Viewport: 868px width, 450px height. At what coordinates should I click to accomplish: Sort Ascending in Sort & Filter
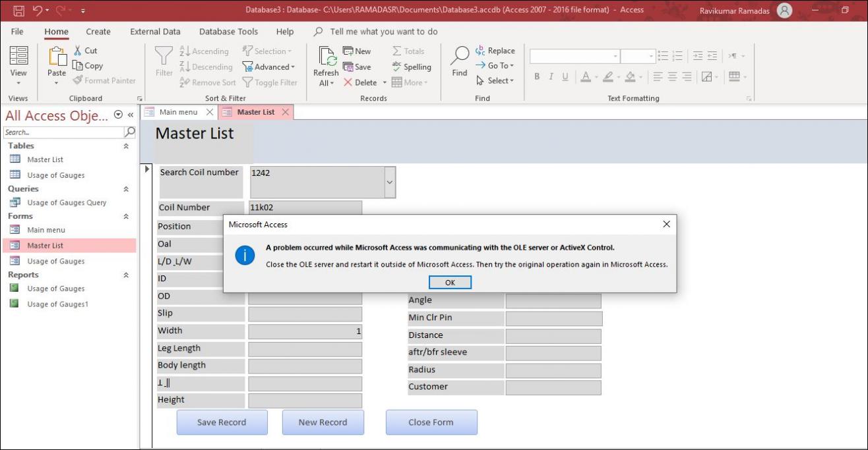point(204,51)
